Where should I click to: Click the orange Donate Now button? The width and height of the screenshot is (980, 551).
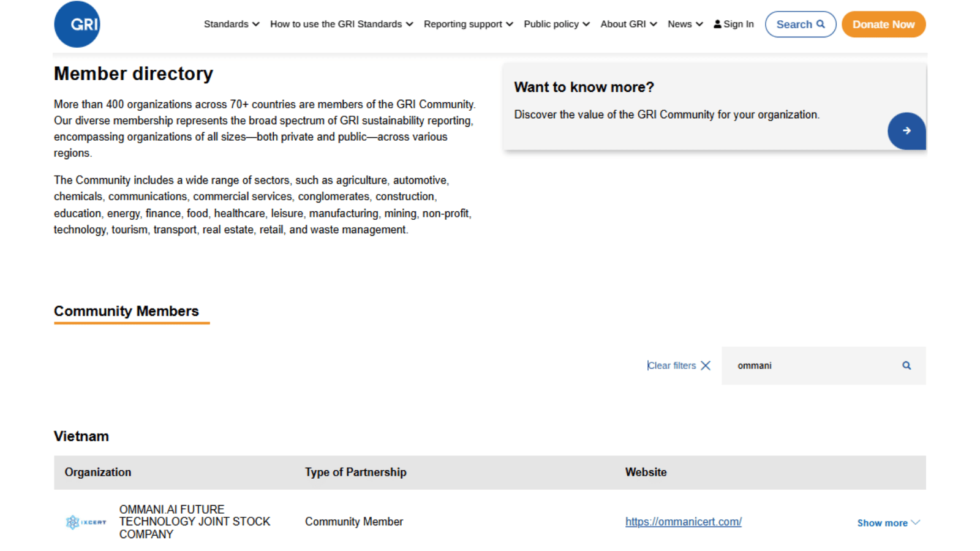(x=883, y=24)
